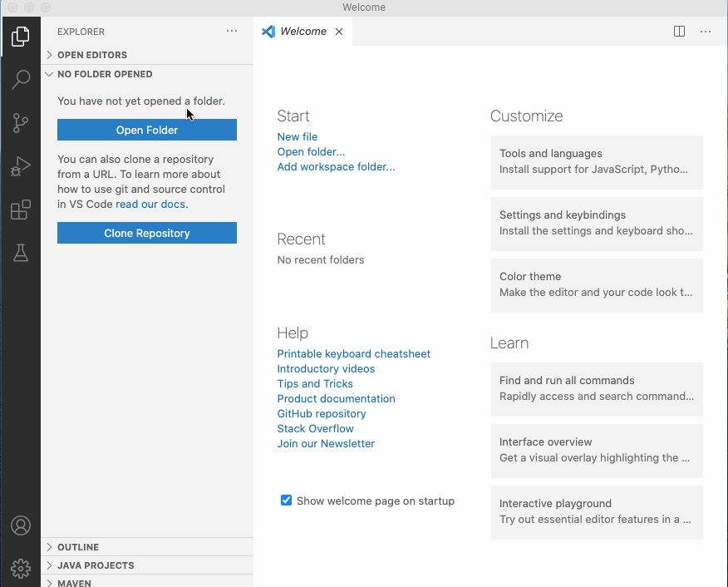The image size is (728, 587).
Task: Open Tips and Tricks link
Action: click(315, 383)
